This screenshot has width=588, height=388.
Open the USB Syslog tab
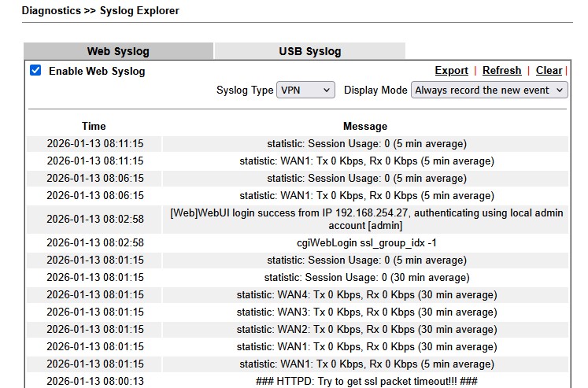pyautogui.click(x=309, y=51)
